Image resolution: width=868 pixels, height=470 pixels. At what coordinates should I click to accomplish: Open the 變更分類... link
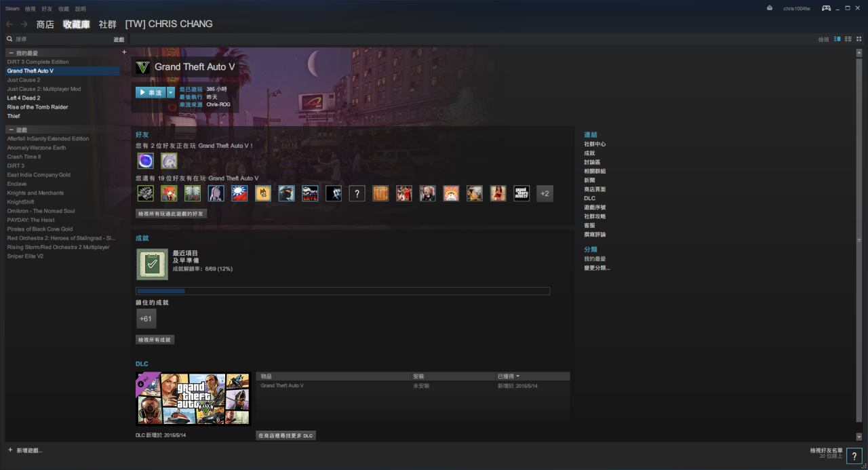(597, 268)
